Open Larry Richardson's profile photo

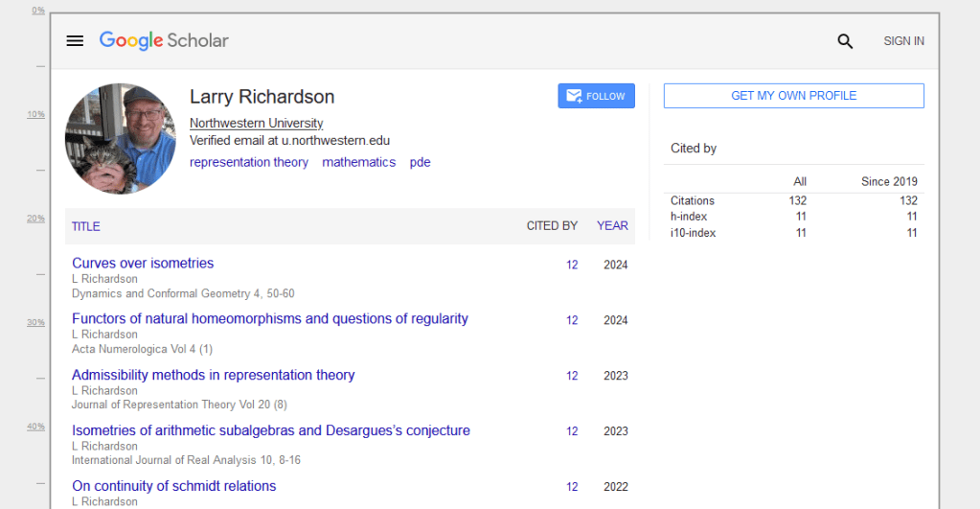pos(121,138)
